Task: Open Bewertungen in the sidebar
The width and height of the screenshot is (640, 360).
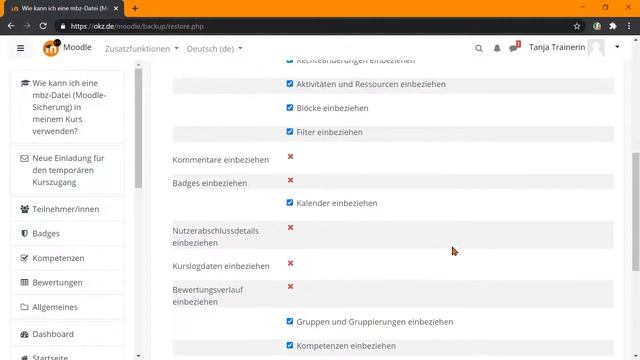Action: click(58, 282)
